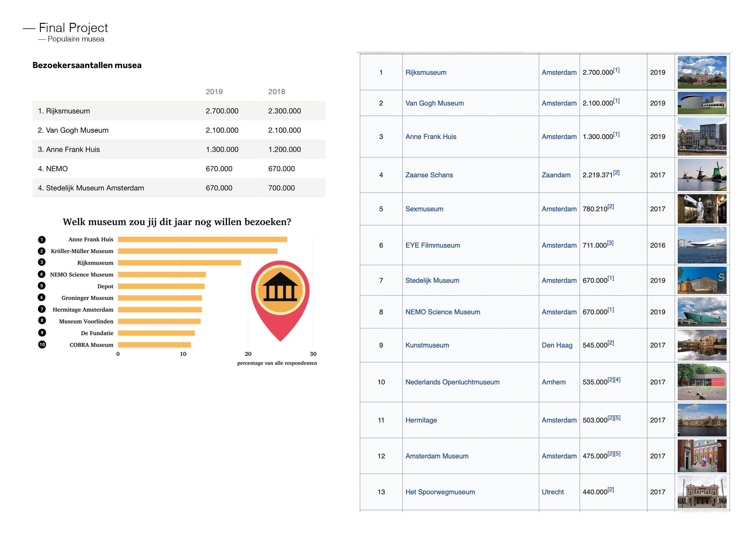Click the Nederlands Openluchtmuseum photo thumbnail
The width and height of the screenshot is (756, 535).
pyautogui.click(x=702, y=382)
